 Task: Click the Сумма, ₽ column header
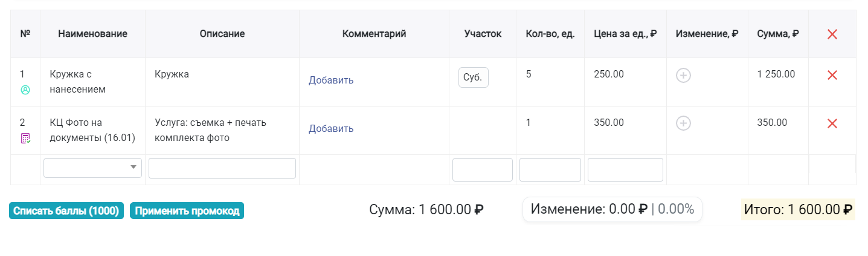click(x=778, y=34)
